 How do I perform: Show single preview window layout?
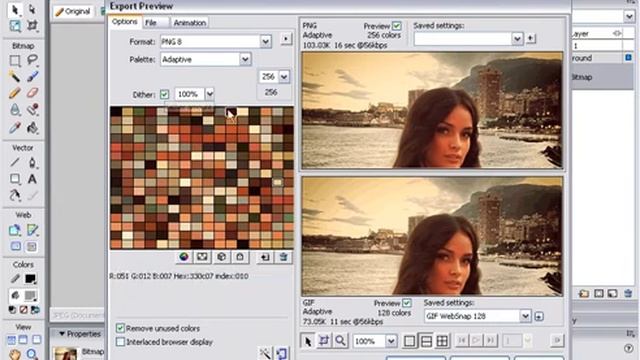coord(409,341)
